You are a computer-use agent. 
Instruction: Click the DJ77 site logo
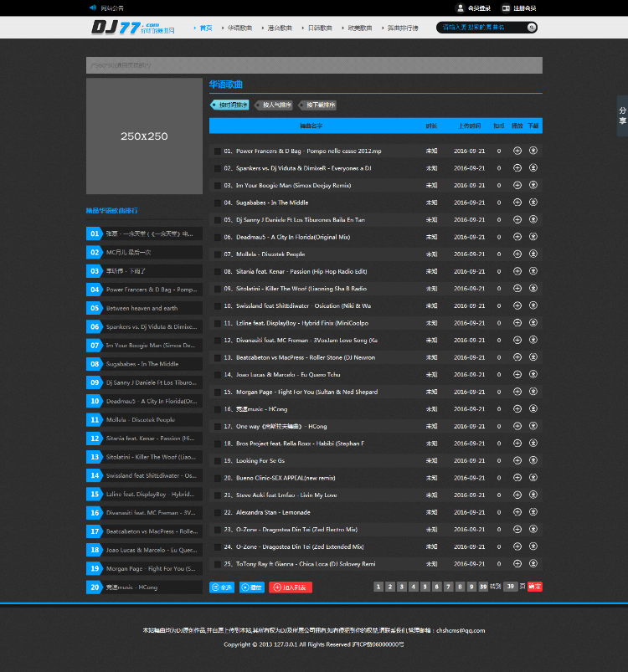tap(133, 28)
